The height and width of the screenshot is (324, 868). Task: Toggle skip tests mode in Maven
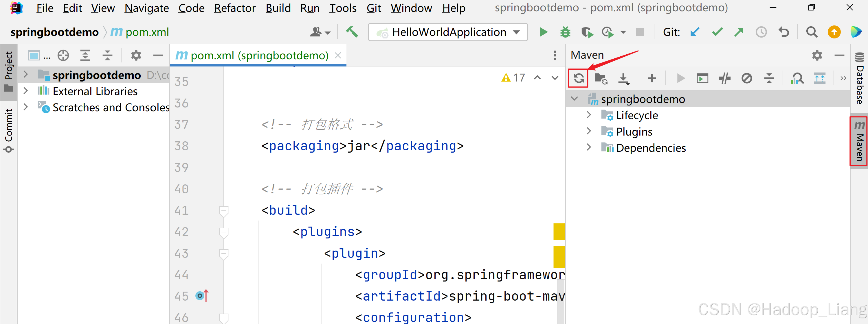tap(747, 78)
